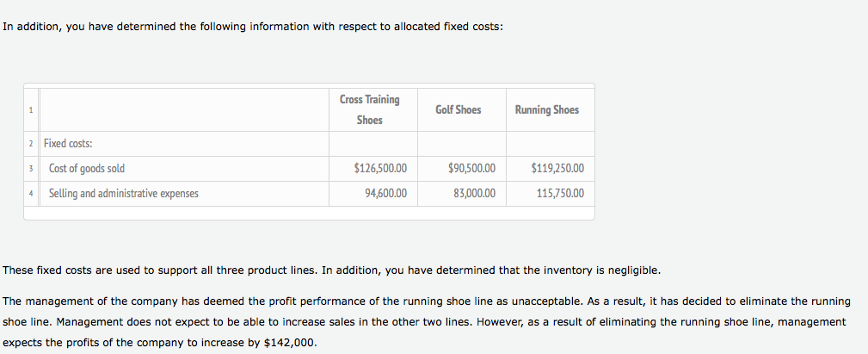Select the Selling and administrative expenses label

click(x=123, y=194)
